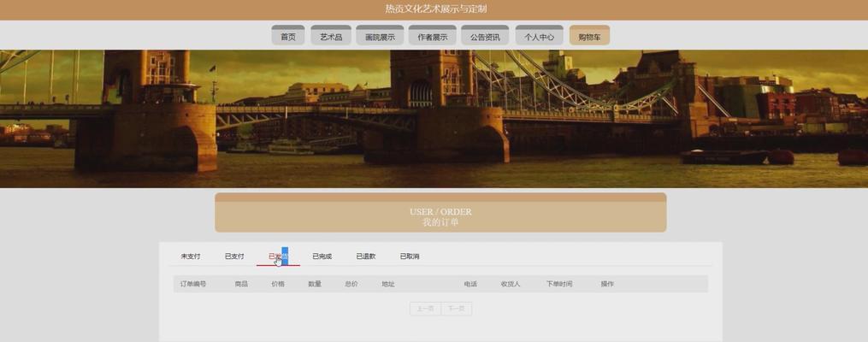868x342 pixels.
Task: Go to the 首页 home page
Action: coord(288,35)
